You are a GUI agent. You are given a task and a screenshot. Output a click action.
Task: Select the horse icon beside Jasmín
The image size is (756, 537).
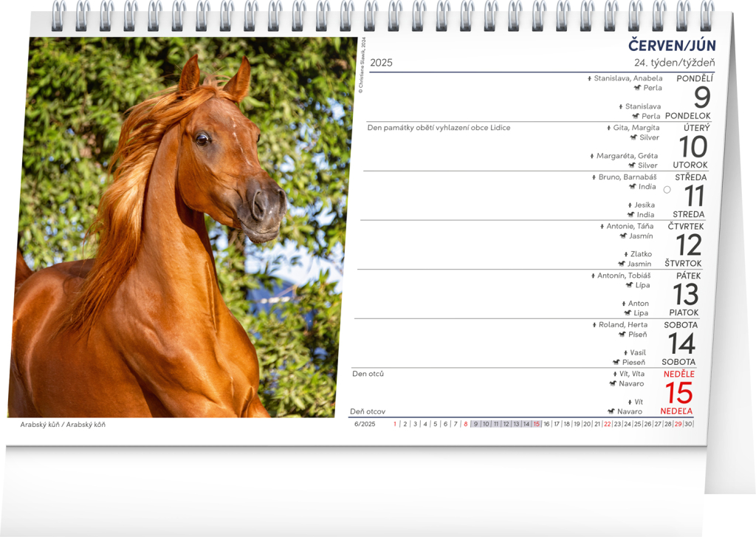pyautogui.click(x=623, y=236)
